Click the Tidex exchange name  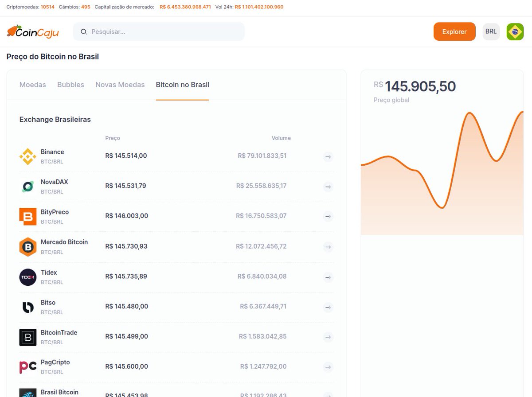coord(49,272)
